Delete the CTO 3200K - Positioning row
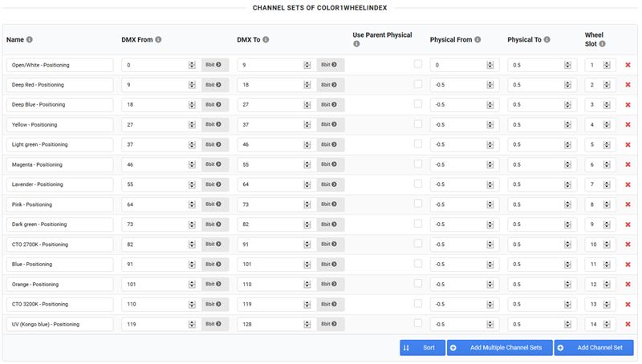Viewport: 642px width, 364px height. coord(628,305)
